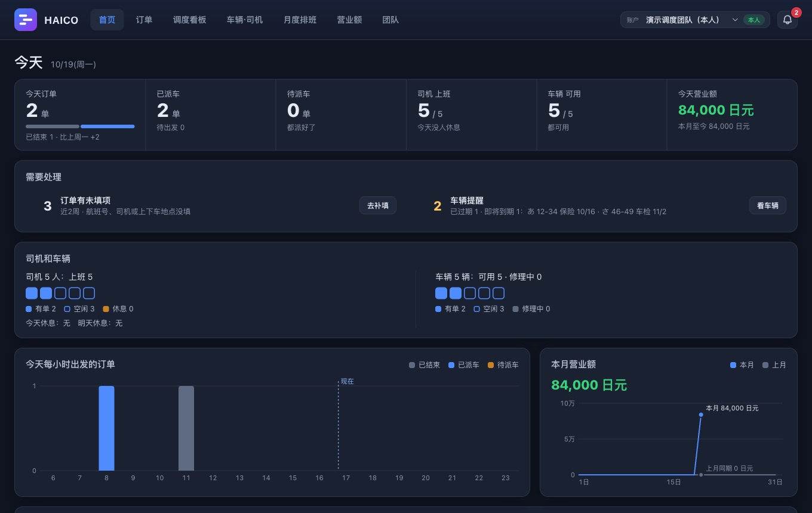The image size is (812, 513).
Task: Click the first filled vehicle square
Action: [441, 293]
